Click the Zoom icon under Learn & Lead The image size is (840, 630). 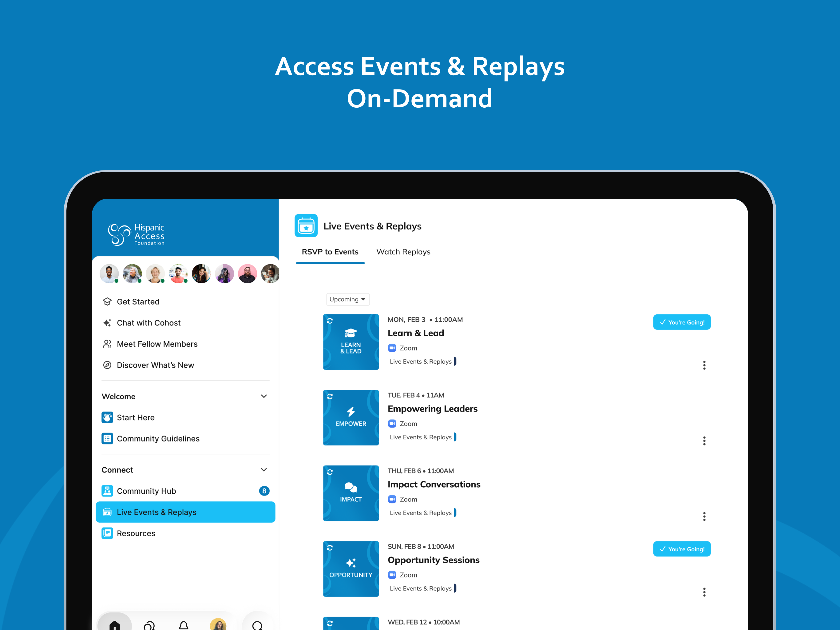(x=392, y=348)
